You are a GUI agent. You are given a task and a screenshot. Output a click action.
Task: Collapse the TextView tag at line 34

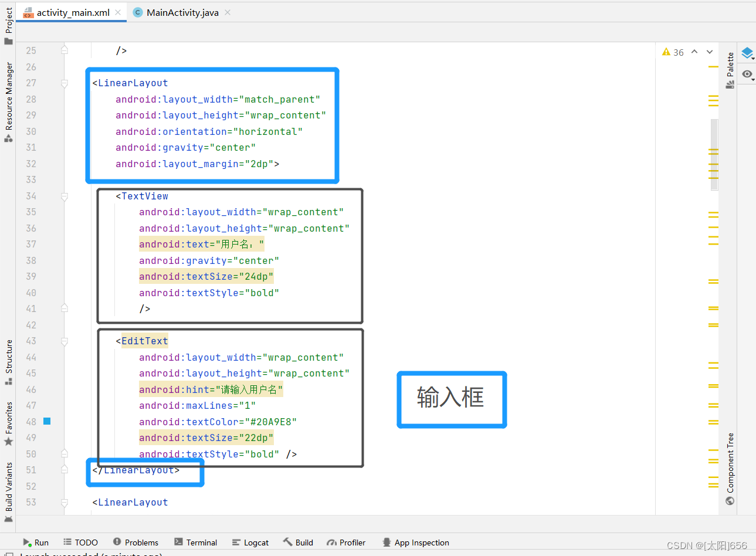coord(65,196)
